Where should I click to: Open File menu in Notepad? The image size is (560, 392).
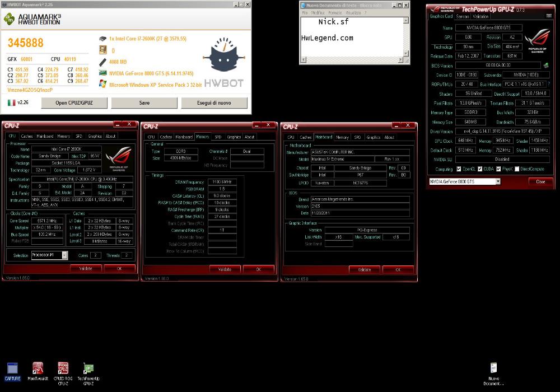305,13
